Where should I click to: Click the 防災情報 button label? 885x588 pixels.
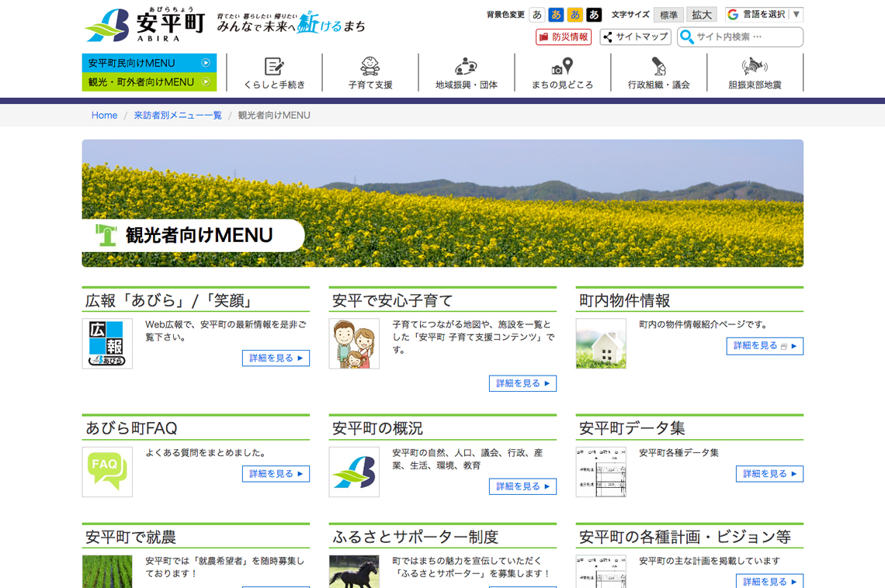(x=570, y=37)
